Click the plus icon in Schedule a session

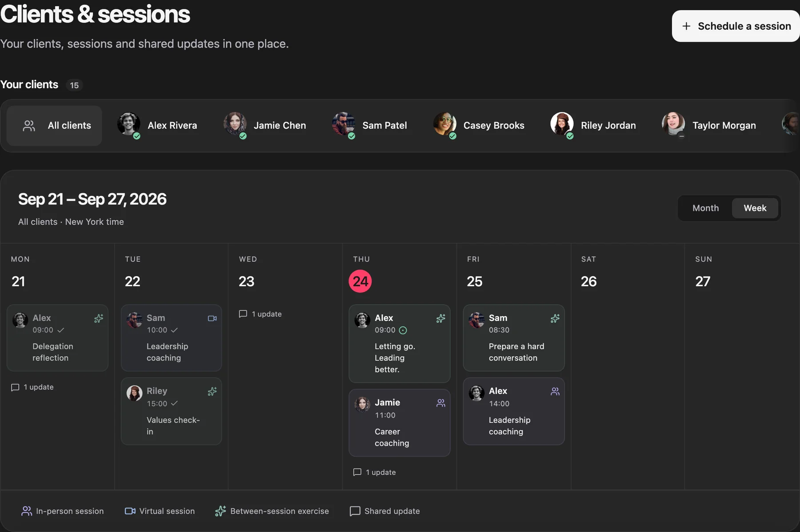[x=686, y=26]
